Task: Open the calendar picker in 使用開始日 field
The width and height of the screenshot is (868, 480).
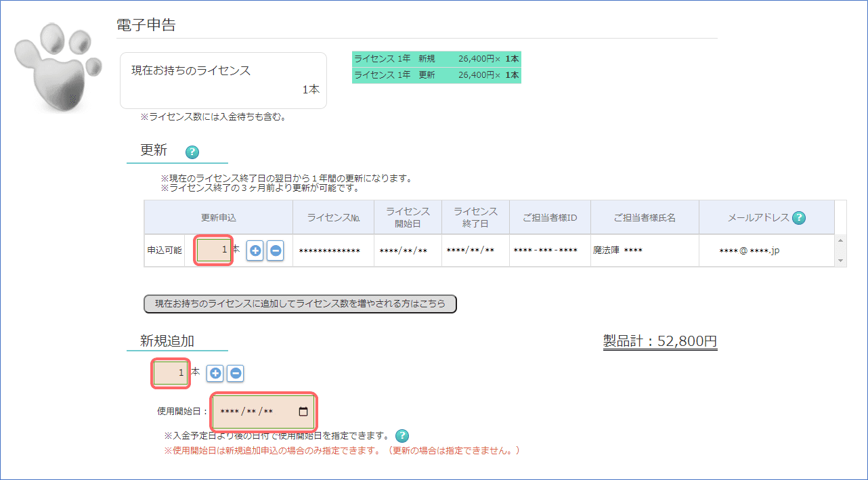Action: coord(303,412)
